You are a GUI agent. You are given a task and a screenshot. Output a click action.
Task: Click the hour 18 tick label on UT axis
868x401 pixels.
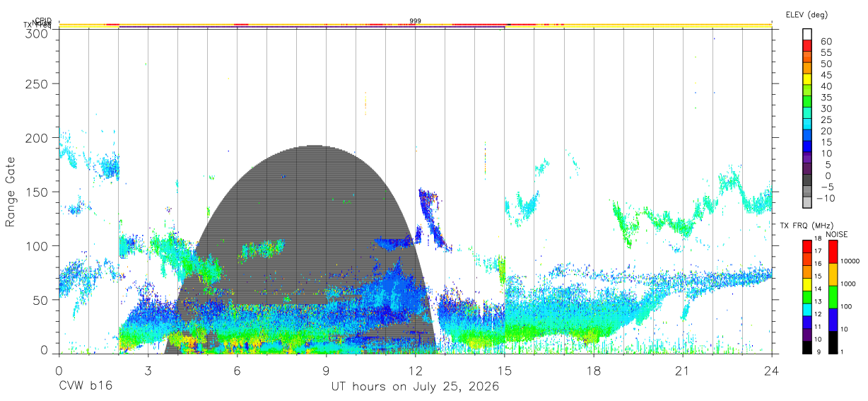[593, 370]
